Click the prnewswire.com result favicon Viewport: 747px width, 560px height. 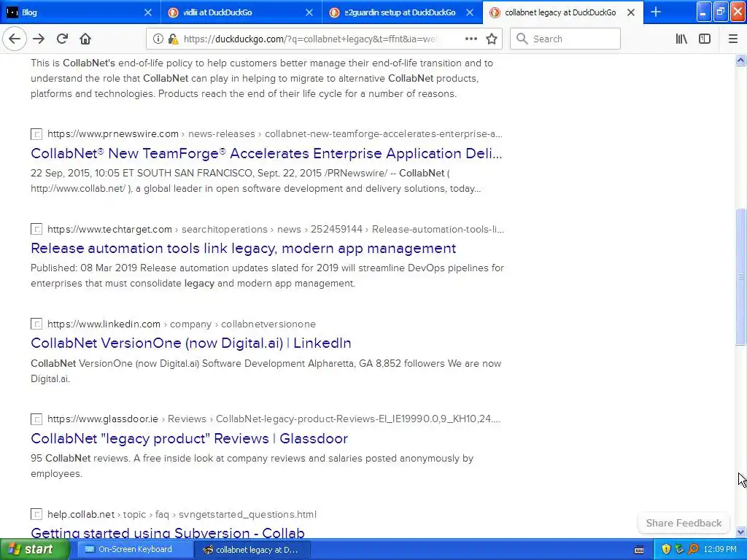(36, 134)
